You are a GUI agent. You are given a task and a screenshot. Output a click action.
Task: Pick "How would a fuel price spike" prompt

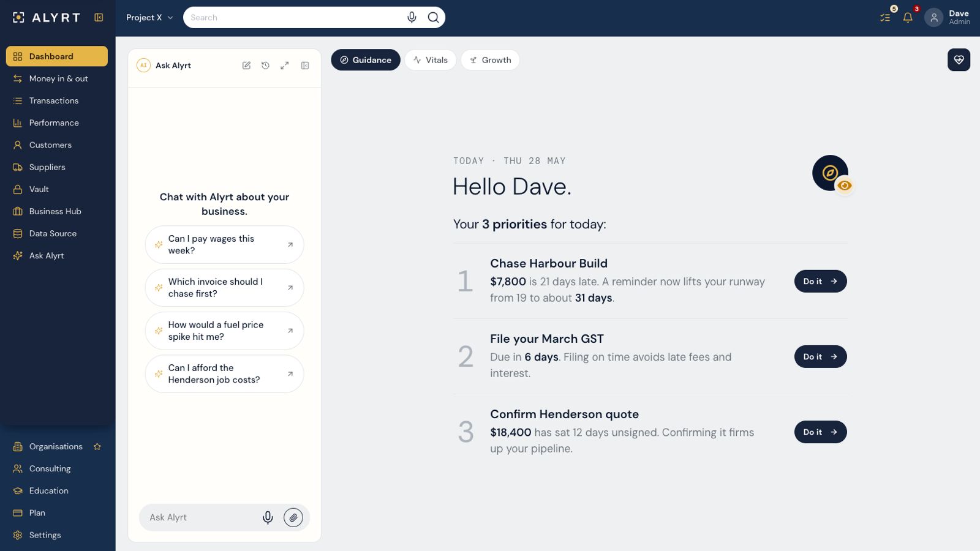(x=224, y=331)
